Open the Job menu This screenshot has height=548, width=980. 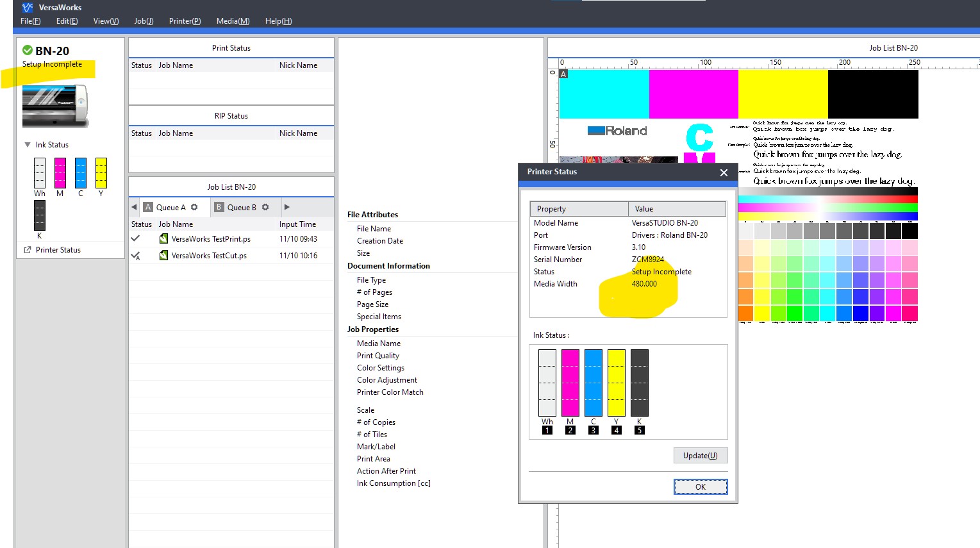point(144,21)
